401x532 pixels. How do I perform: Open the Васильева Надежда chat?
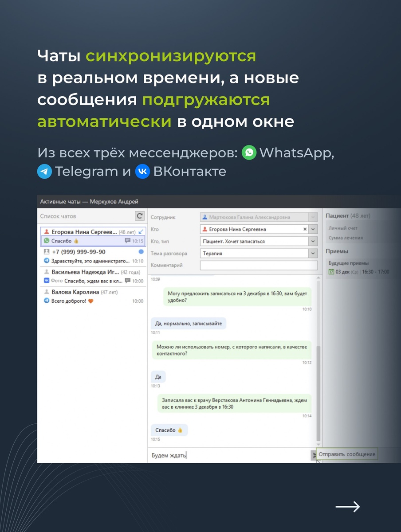point(93,276)
